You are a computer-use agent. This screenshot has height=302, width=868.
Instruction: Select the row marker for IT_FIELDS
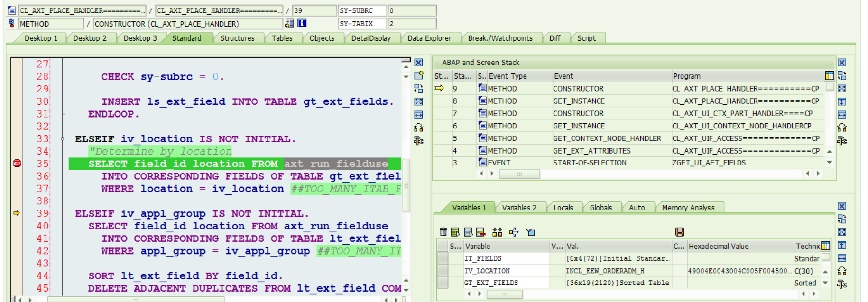(x=443, y=258)
